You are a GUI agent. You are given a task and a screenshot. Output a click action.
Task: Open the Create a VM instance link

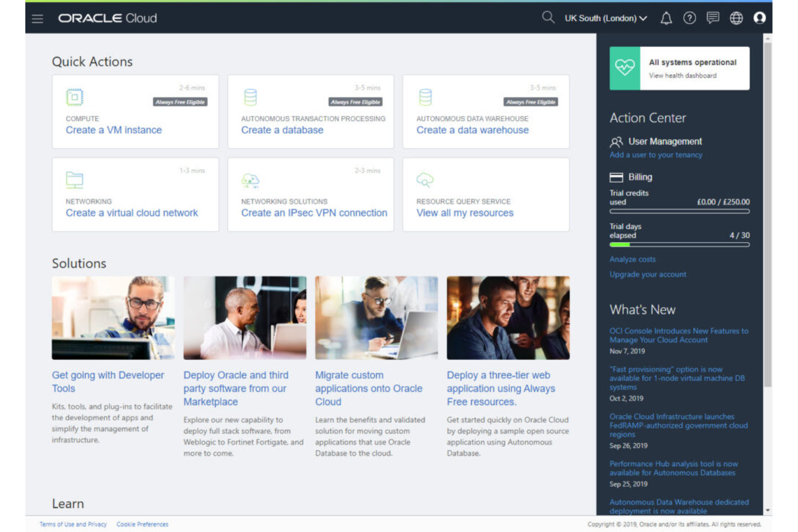coord(114,130)
